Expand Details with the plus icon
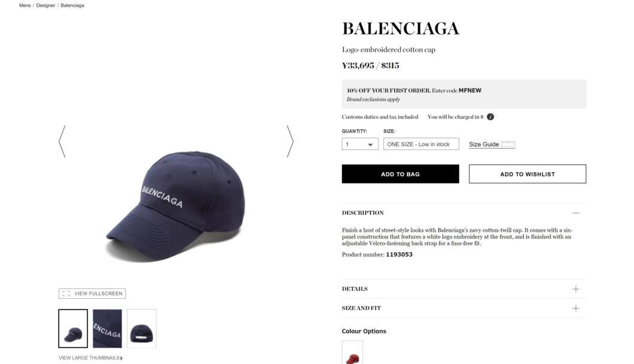The image size is (634, 364). pos(576,289)
